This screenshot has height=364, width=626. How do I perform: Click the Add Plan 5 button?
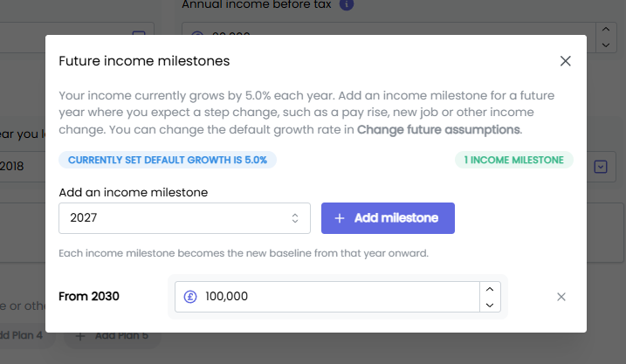113,336
